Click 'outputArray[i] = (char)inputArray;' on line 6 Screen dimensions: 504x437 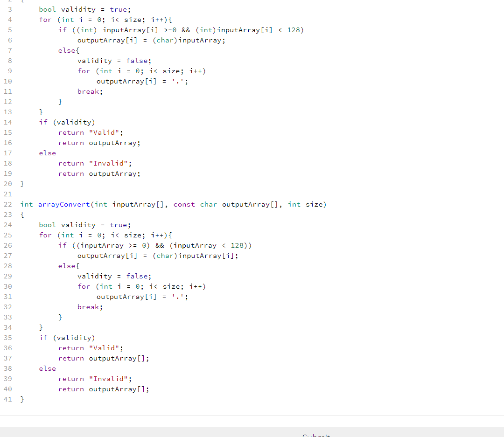coord(151,40)
